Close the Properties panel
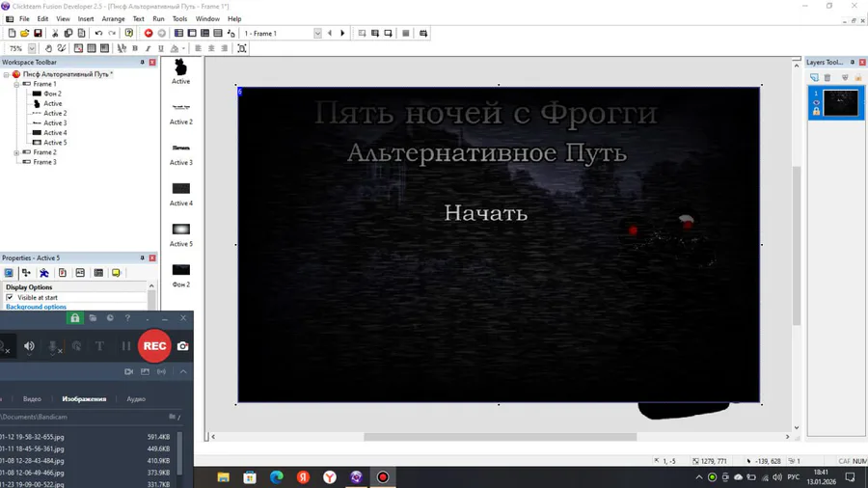 click(152, 258)
